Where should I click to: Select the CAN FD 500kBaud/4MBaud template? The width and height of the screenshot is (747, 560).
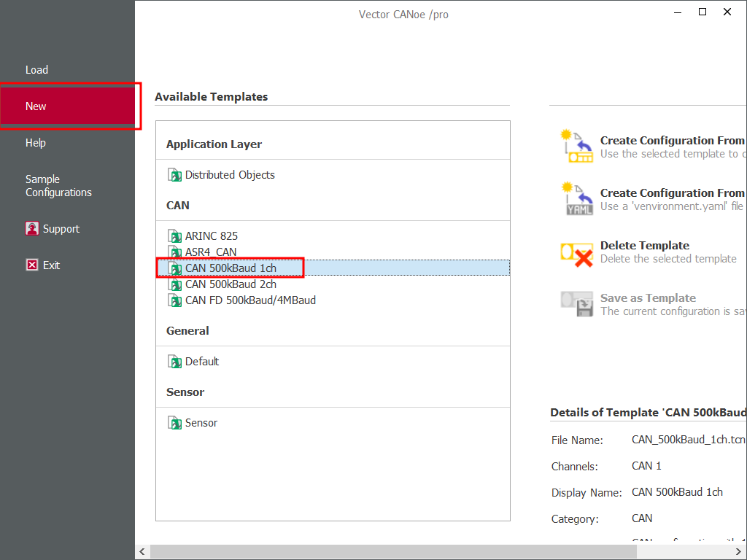[250, 300]
